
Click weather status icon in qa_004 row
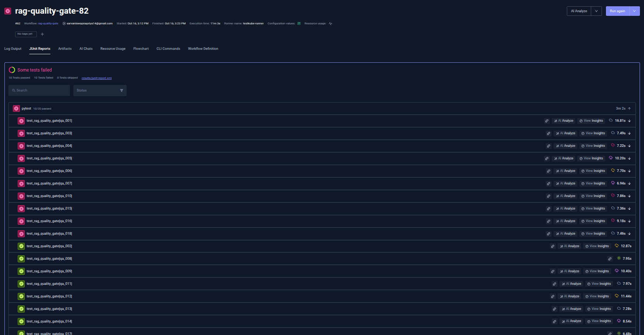point(613,145)
